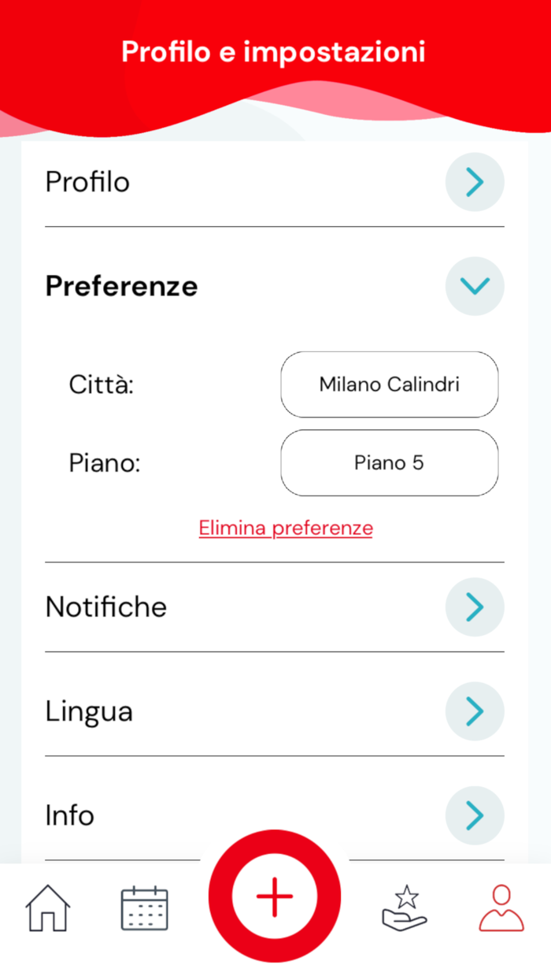The height and width of the screenshot is (980, 551).
Task: Change city from Milano Calindri
Action: (x=389, y=384)
